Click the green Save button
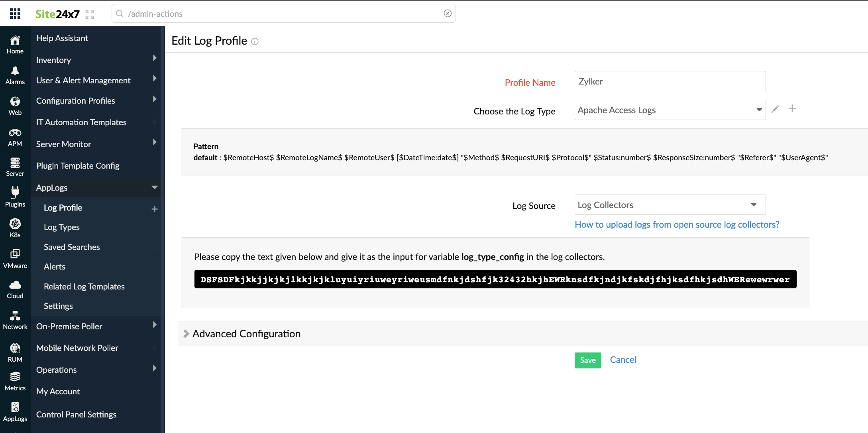Viewport: 868px width, 433px height. click(587, 360)
